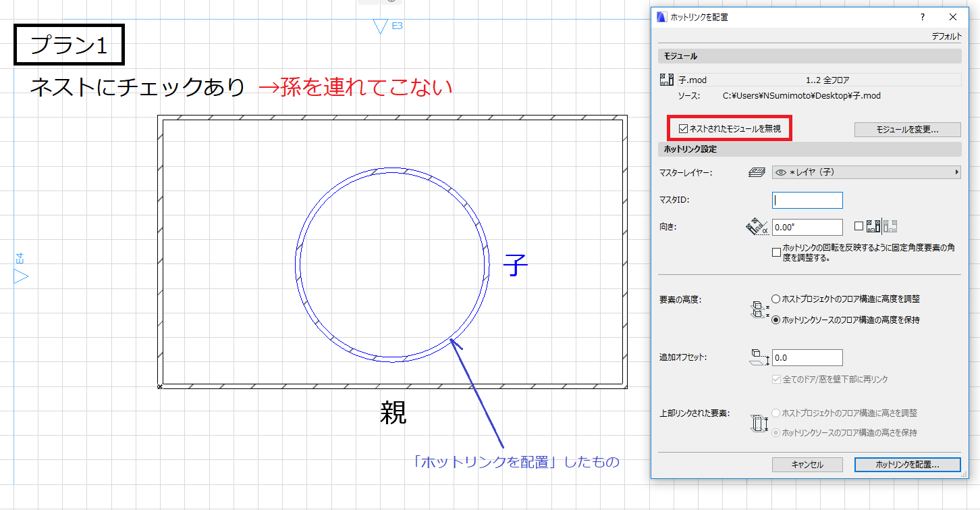Click the greyed ホストプロジェクトのフロア構造に高さを調整 radio
The width and height of the screenshot is (980, 510).
point(776,413)
